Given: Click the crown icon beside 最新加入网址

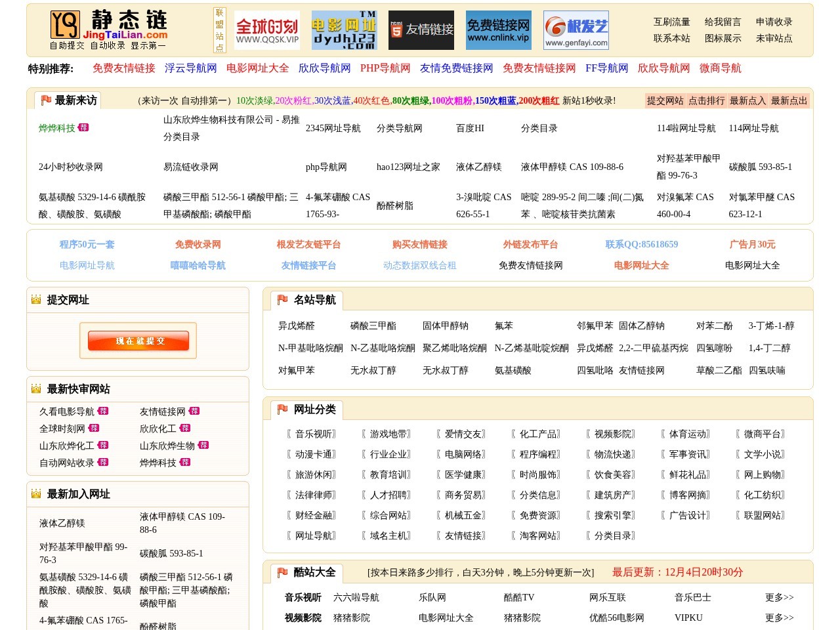Looking at the screenshot, I should 35,494.
